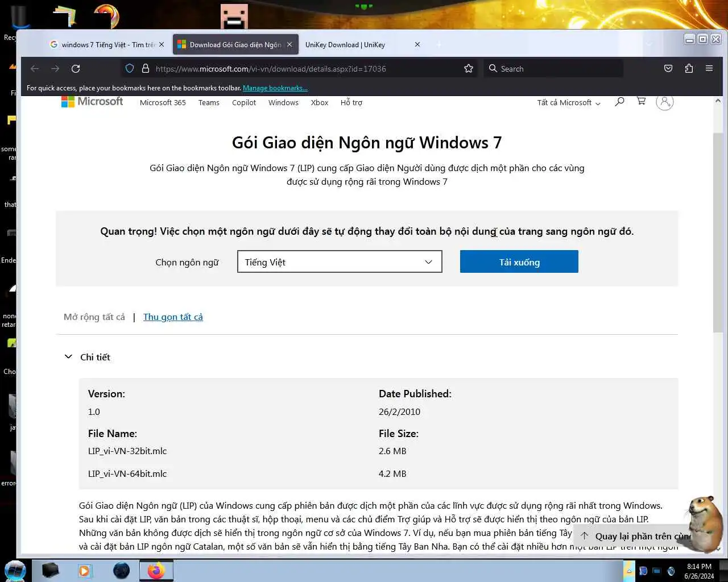Click the 2.6 MB file size

pos(392,451)
